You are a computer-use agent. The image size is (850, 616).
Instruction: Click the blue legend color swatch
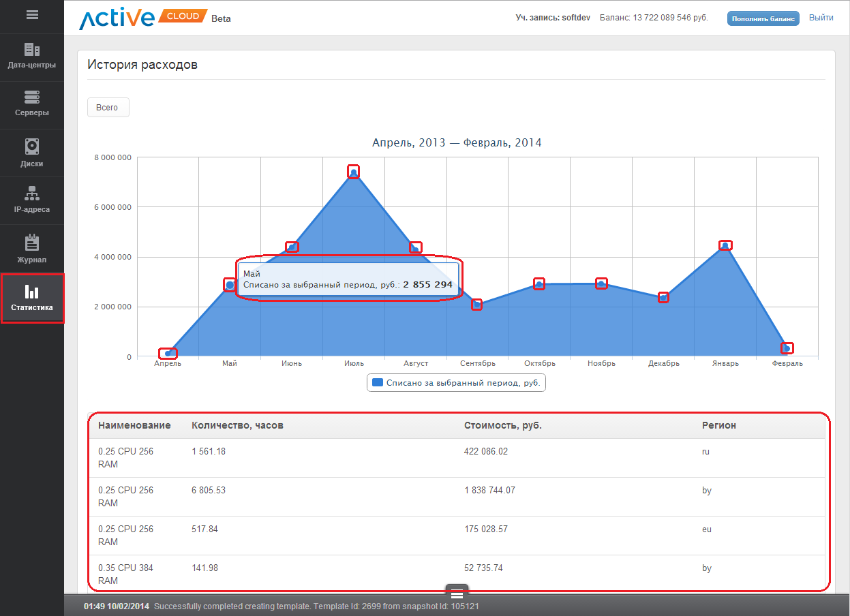(378, 383)
